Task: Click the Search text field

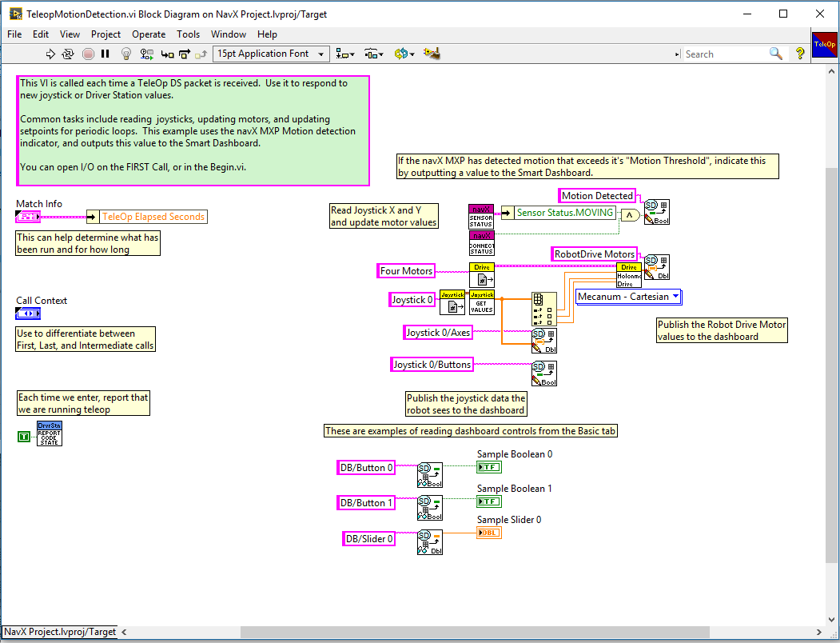Action: pos(726,54)
